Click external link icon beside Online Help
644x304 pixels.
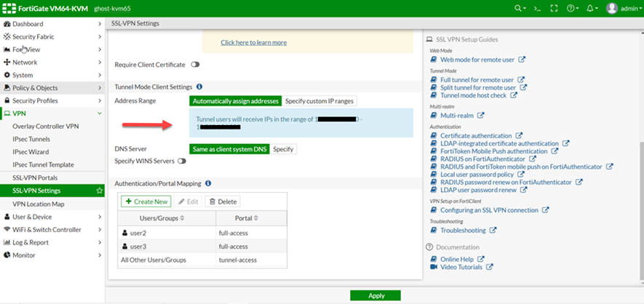480,260
